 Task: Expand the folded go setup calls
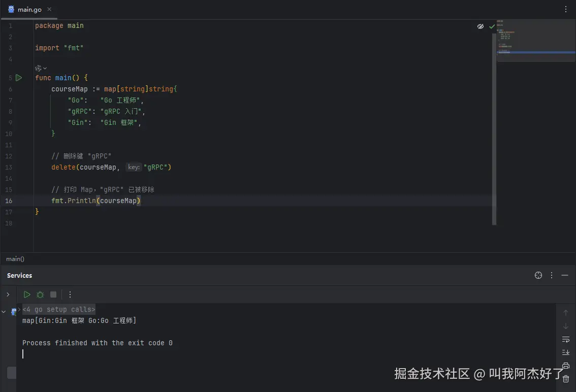(58, 309)
